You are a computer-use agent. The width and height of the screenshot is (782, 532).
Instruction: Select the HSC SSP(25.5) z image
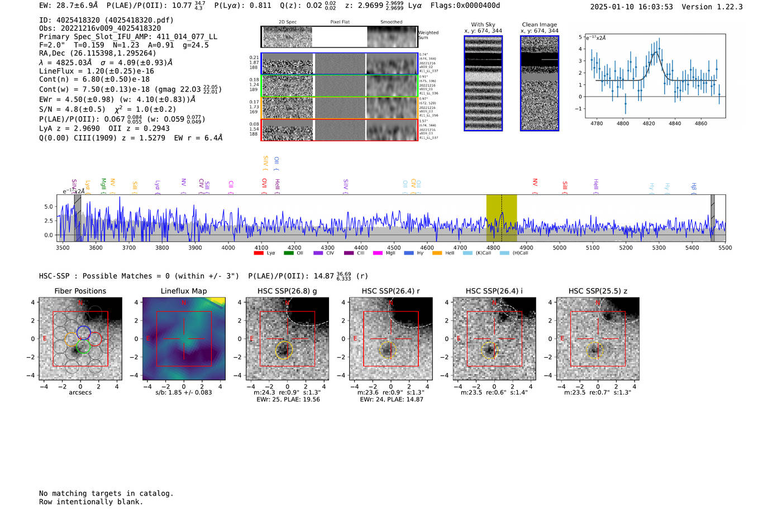pyautogui.click(x=598, y=339)
